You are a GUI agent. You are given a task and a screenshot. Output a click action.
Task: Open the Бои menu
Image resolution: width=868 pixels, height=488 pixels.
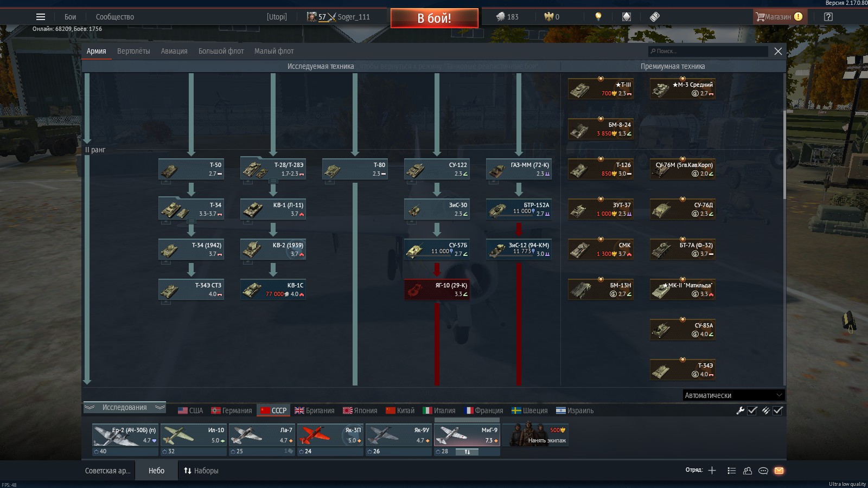coord(71,17)
